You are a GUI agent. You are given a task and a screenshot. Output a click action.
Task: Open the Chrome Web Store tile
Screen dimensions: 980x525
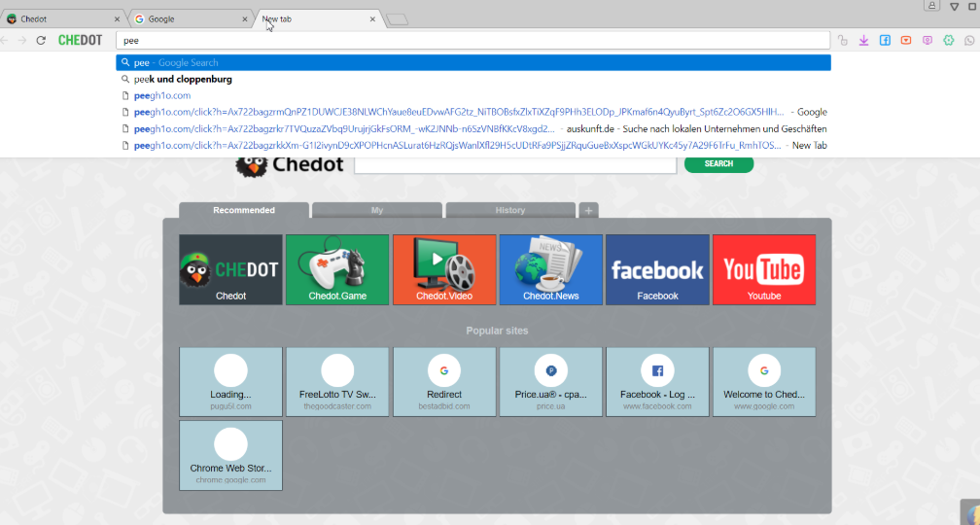[x=230, y=456]
